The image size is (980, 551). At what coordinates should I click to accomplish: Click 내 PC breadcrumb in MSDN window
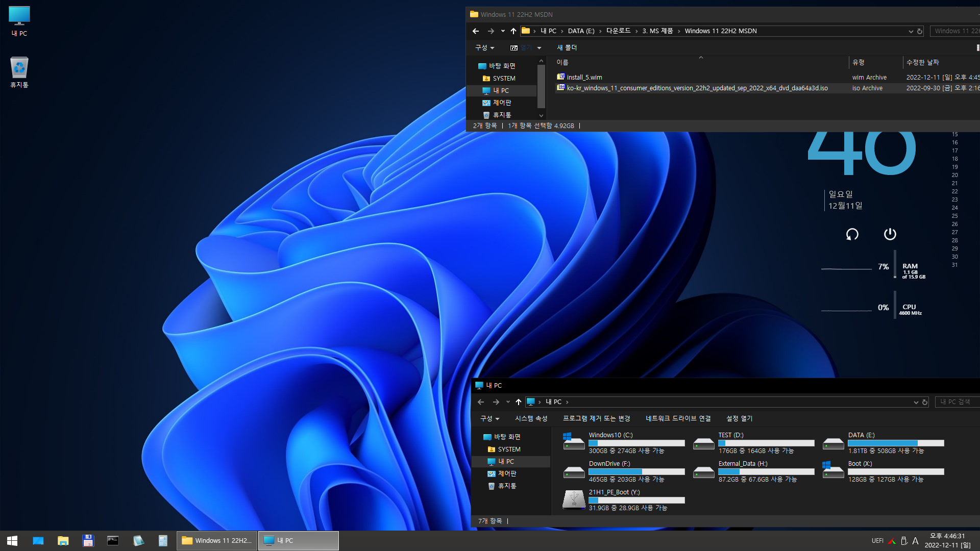pos(549,31)
